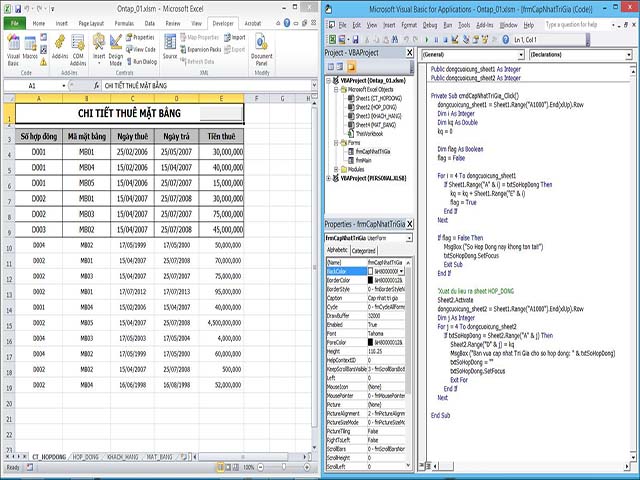Click the Save icon in VBA toolbar
This screenshot has height=480, width=640.
(x=356, y=40)
